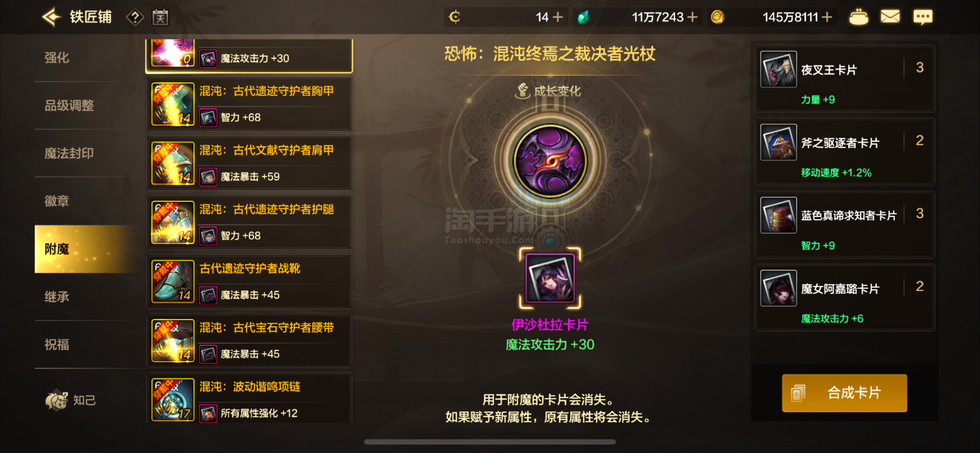This screenshot has height=453, width=980.
Task: Choose 魔女阿嘉璐卡片 card
Action: 845,298
